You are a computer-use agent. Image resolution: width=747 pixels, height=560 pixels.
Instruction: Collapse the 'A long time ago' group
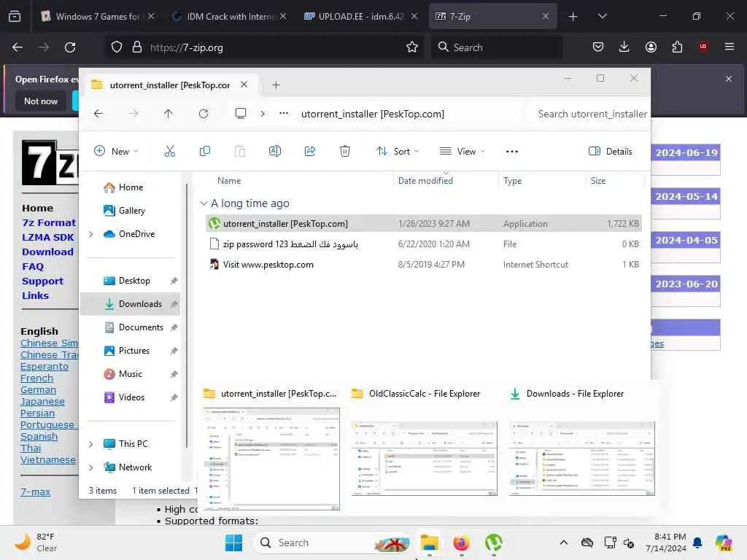click(204, 203)
